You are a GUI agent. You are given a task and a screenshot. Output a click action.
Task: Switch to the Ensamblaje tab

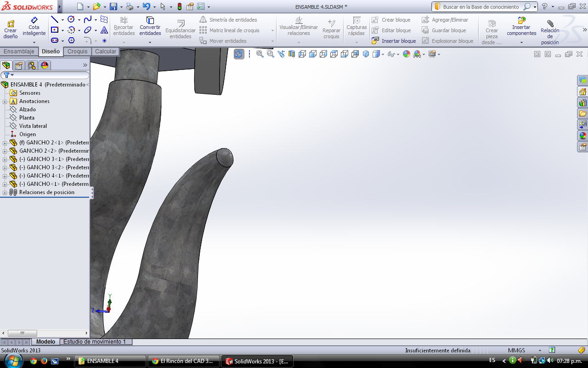point(19,52)
